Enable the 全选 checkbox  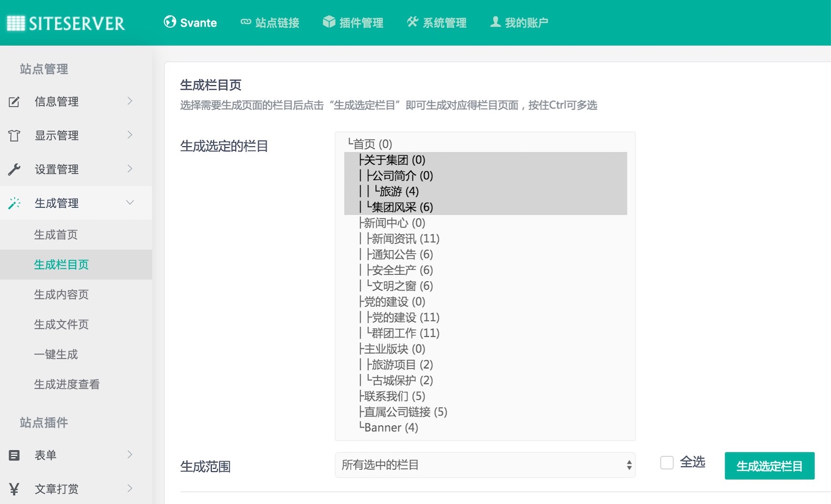tap(666, 462)
